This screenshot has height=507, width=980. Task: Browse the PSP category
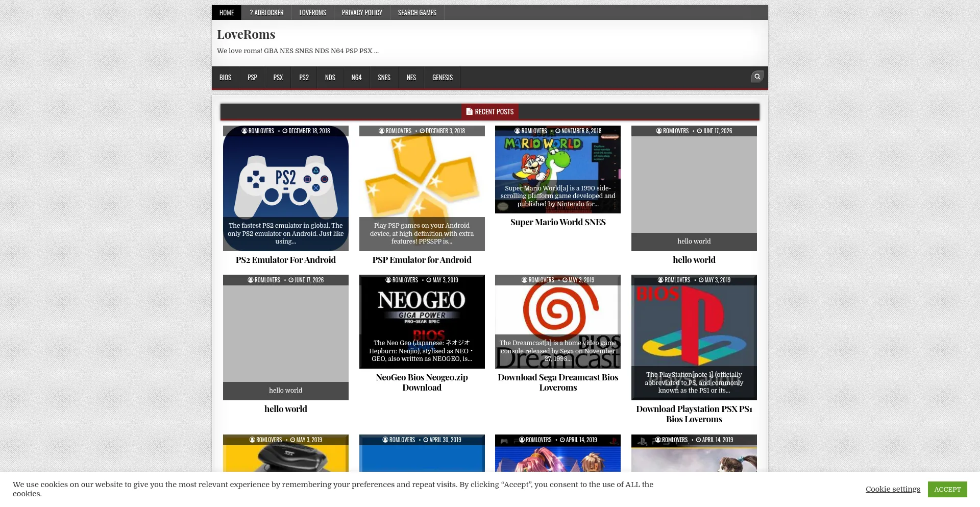point(252,78)
